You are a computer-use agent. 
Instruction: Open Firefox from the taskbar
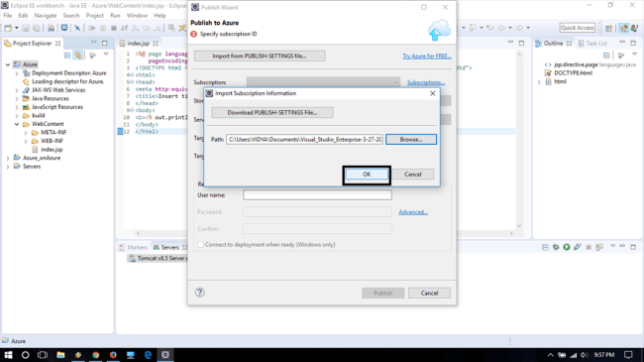pyautogui.click(x=113, y=355)
